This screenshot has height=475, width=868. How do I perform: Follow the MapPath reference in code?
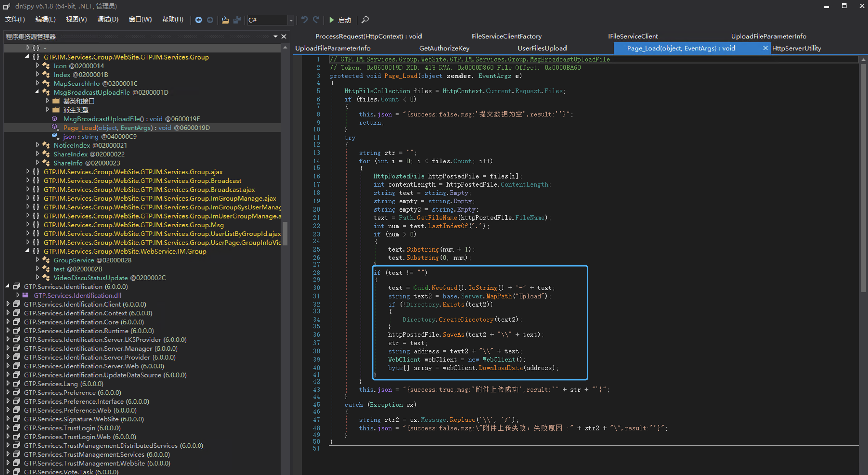pos(499,296)
